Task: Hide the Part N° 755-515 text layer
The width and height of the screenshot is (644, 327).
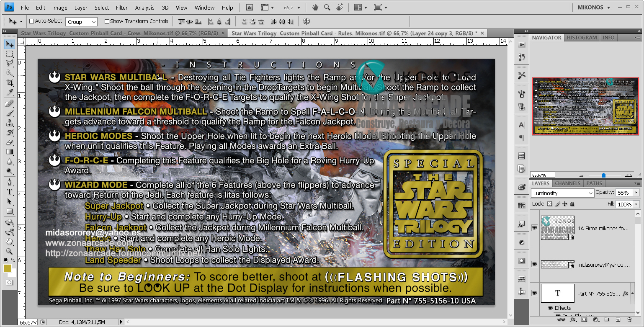Action: (x=534, y=294)
